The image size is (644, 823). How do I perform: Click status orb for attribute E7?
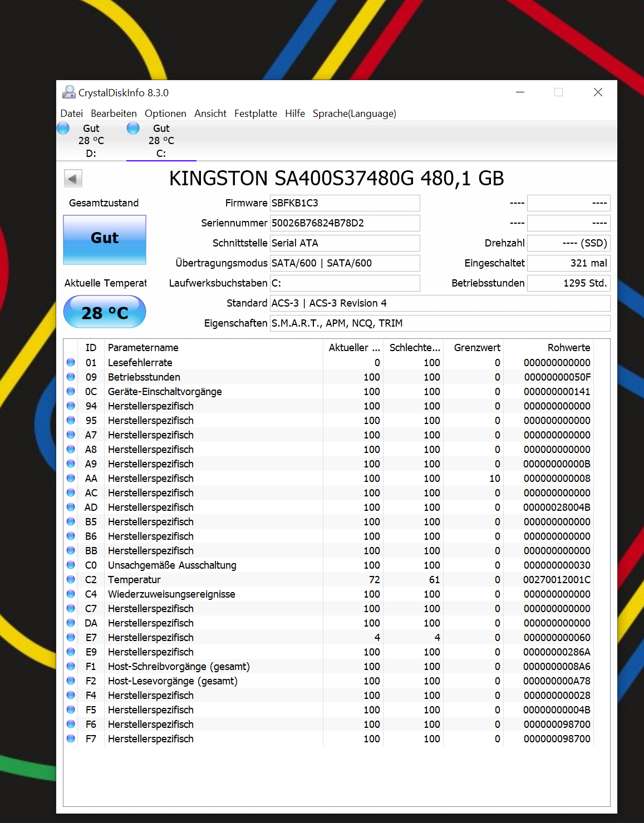coord(71,637)
